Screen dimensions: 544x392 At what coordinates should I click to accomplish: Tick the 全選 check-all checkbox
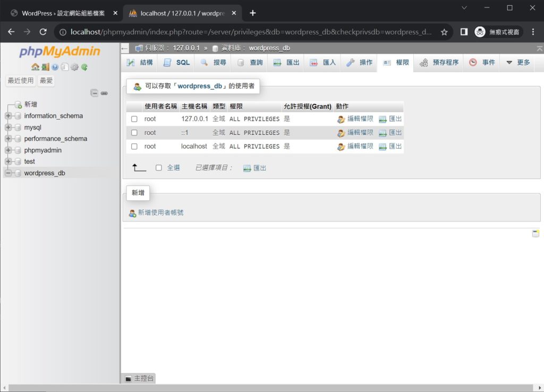[158, 168]
